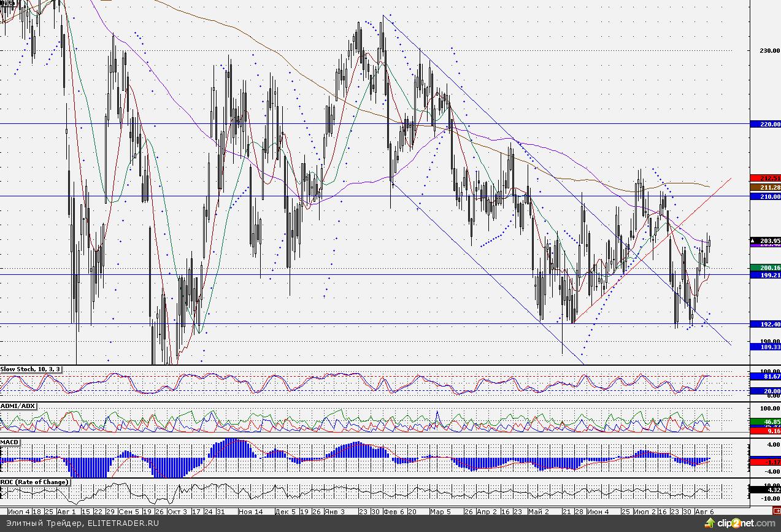
Task: Open the ELITETRADER.RU link text
Action: (123, 523)
